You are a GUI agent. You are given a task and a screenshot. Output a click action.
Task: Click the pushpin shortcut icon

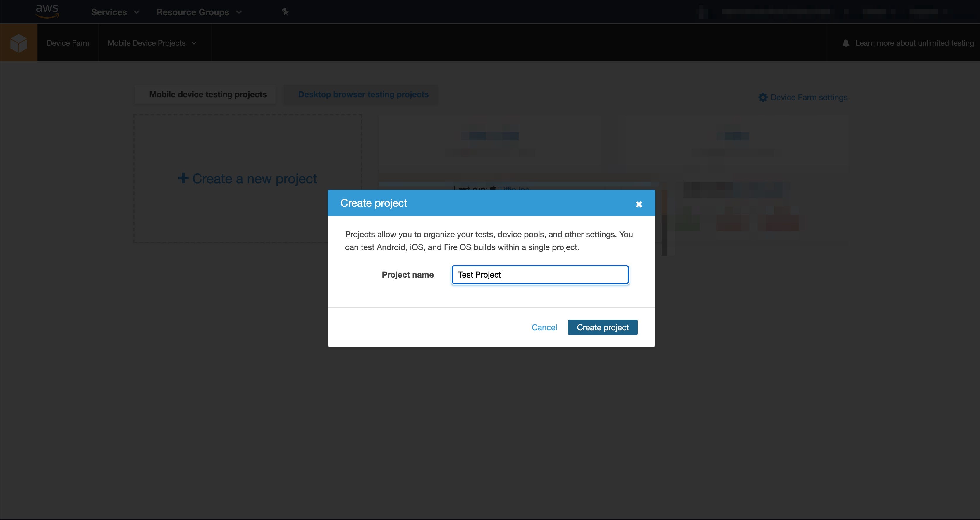285,12
